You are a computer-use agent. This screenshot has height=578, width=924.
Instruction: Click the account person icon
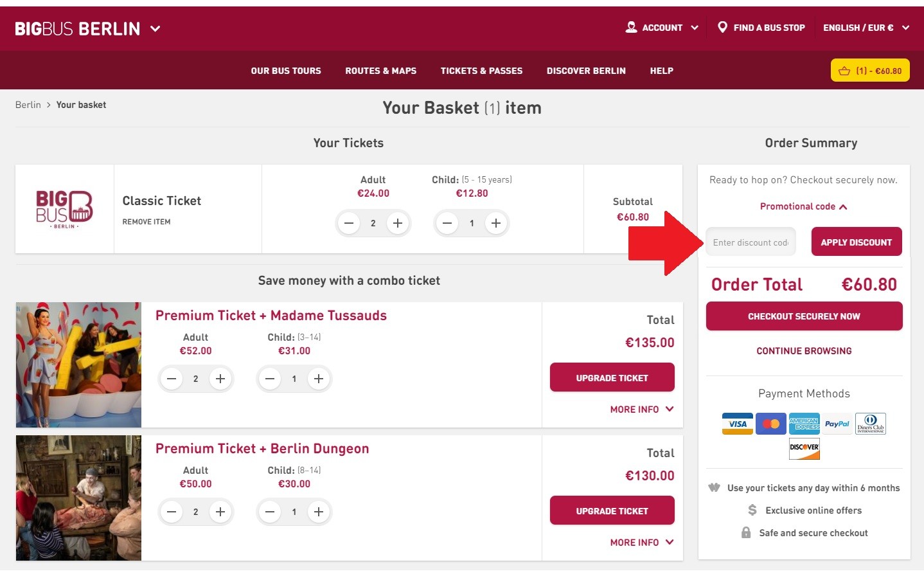[x=632, y=27]
